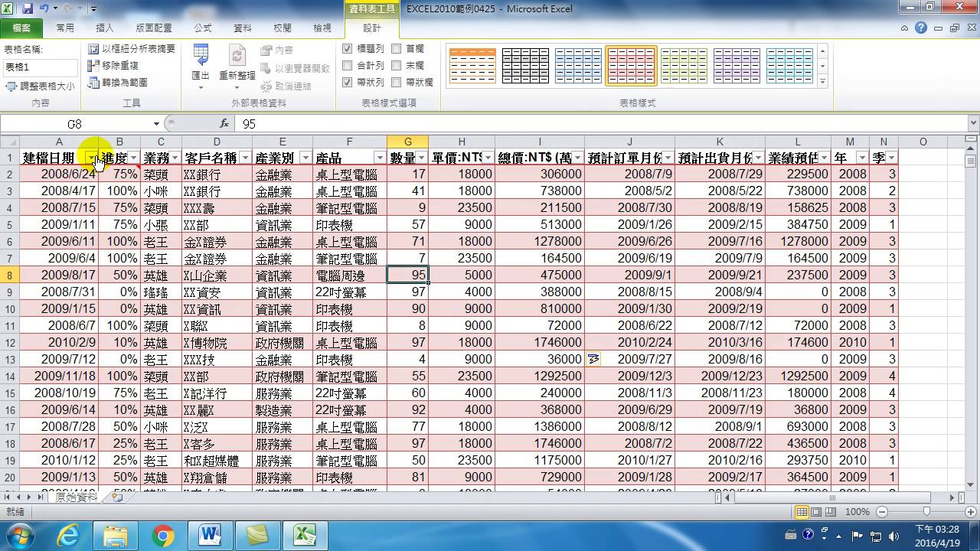Switch to the 插入 Insert tab
This screenshot has height=551, width=980.
point(105,28)
